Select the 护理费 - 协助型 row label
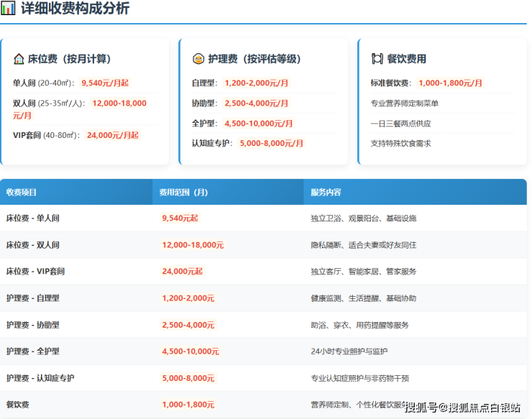The height and width of the screenshot is (419, 532). pyautogui.click(x=33, y=325)
